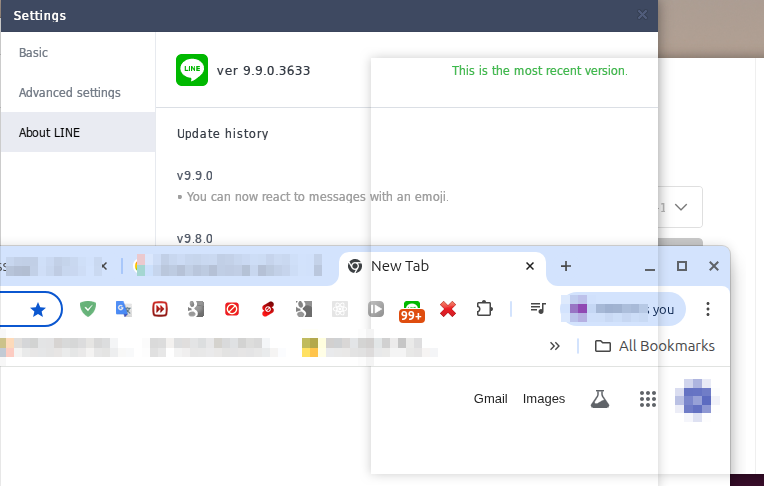
Task: Click the 'This is the most recent version.' message
Action: pos(539,71)
